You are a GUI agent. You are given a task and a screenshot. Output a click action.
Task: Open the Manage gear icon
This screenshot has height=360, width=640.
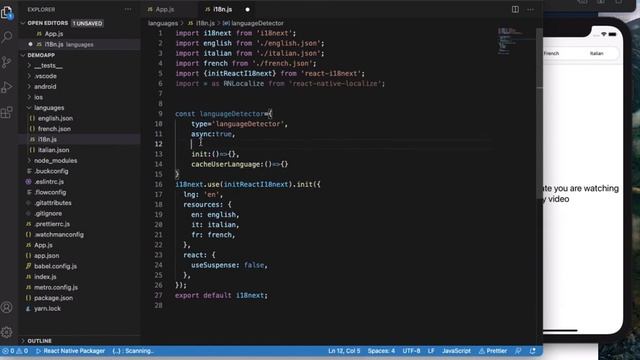point(7,332)
